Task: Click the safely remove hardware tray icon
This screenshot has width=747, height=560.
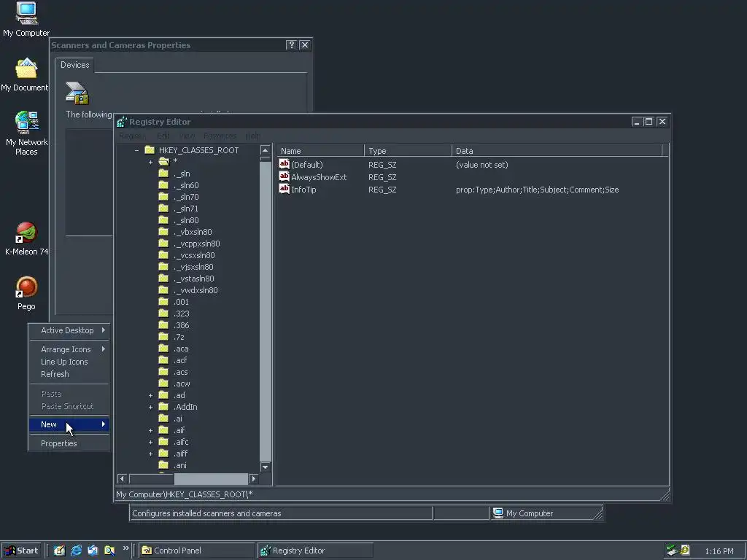Action: 672,551
